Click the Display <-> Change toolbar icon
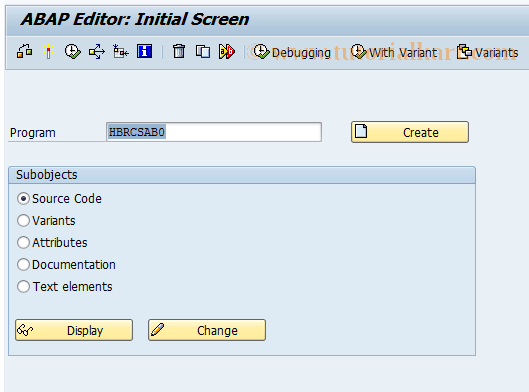The image size is (529, 392). pos(24,52)
